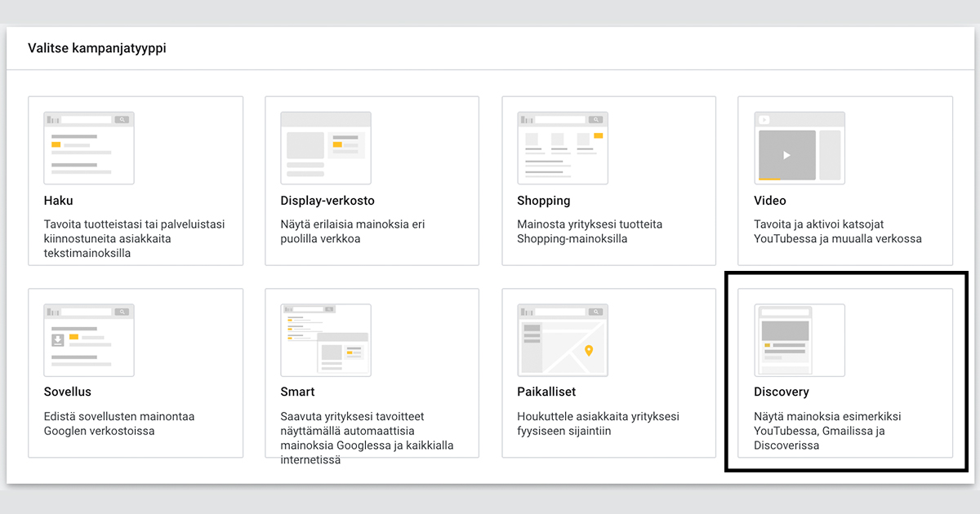This screenshot has height=514, width=980.
Task: Pick the Video campaign title
Action: pyautogui.click(x=769, y=201)
